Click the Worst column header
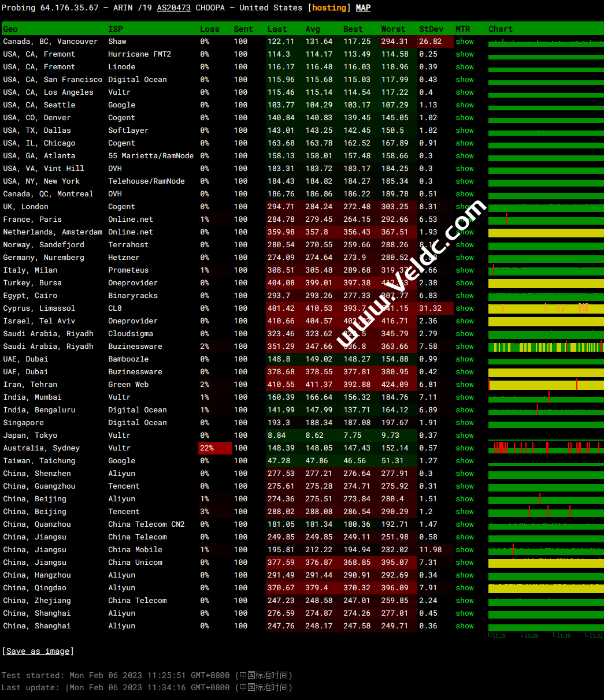 point(393,29)
